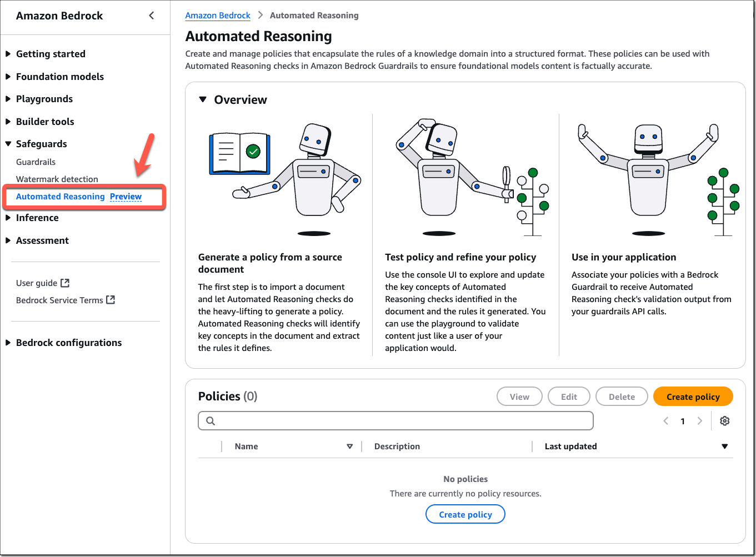
Task: Collapse the sidebar using the chevron icon
Action: [151, 16]
